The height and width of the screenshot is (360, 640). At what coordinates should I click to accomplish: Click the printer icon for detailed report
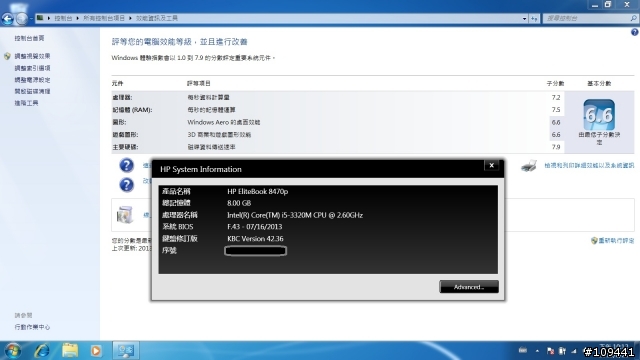(529, 166)
